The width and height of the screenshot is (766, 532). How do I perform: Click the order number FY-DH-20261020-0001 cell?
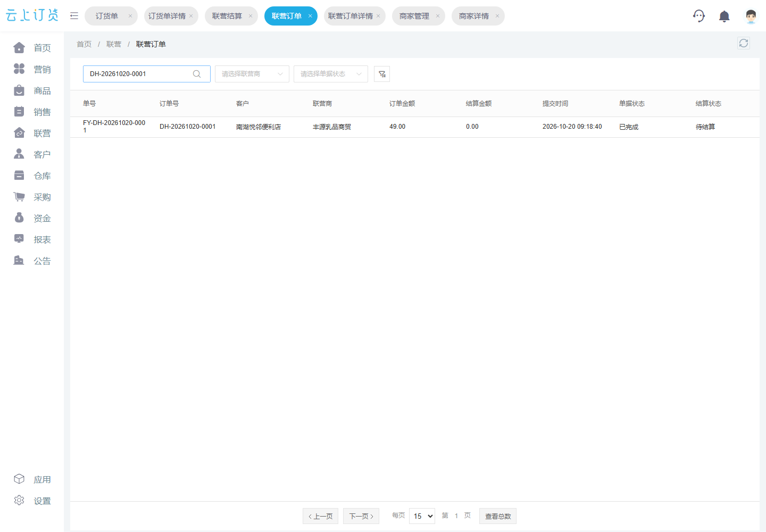(x=114, y=127)
